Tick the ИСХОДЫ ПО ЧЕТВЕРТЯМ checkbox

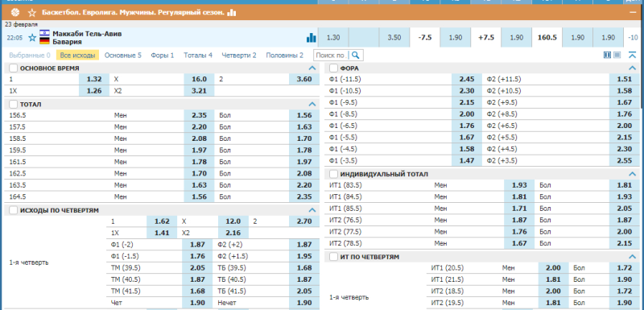tap(13, 210)
